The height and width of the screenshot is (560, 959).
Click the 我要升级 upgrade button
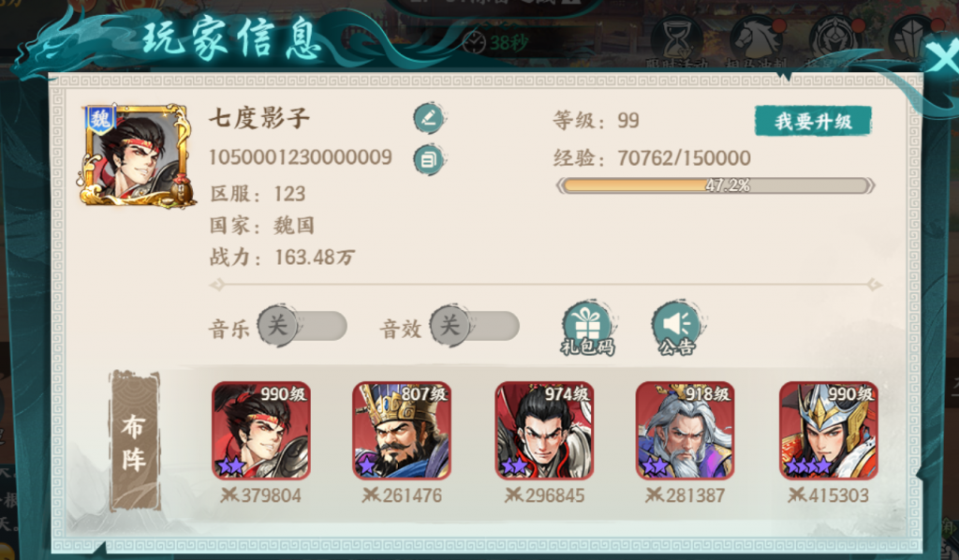[813, 121]
